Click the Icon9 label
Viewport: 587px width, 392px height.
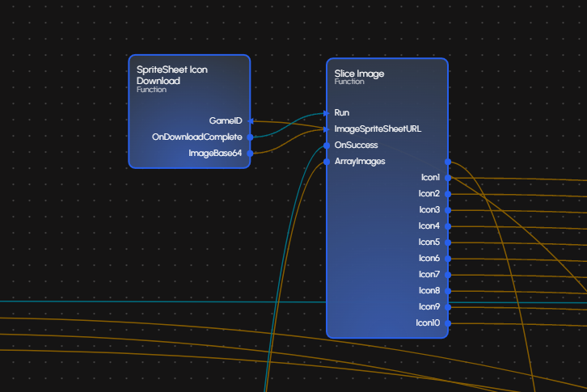(x=429, y=306)
